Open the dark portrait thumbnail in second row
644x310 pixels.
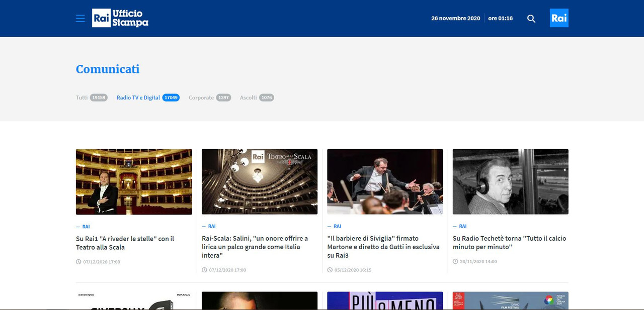coord(260,300)
